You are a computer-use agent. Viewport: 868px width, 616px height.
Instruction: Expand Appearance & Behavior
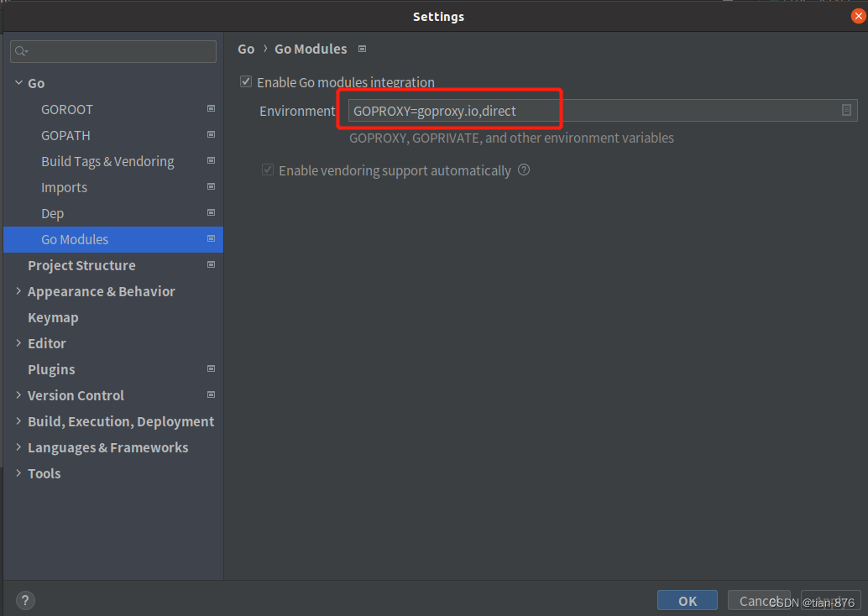pos(18,291)
